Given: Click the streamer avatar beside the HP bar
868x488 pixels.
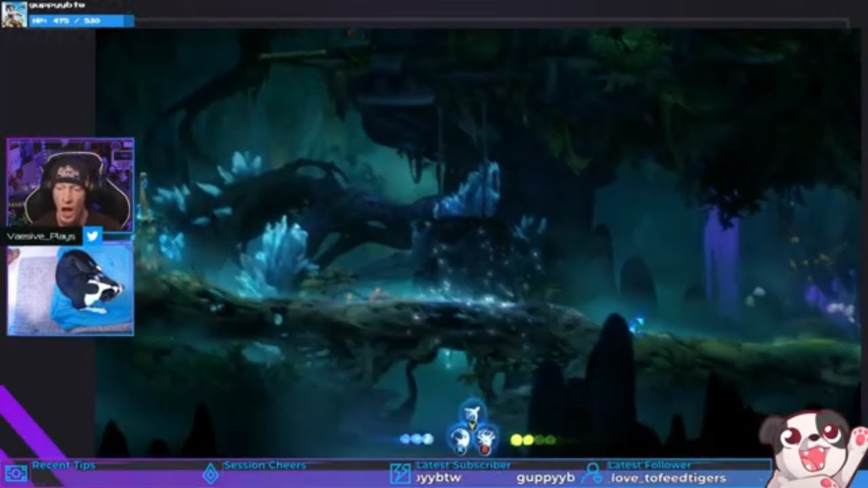Looking at the screenshot, I should [x=14, y=14].
